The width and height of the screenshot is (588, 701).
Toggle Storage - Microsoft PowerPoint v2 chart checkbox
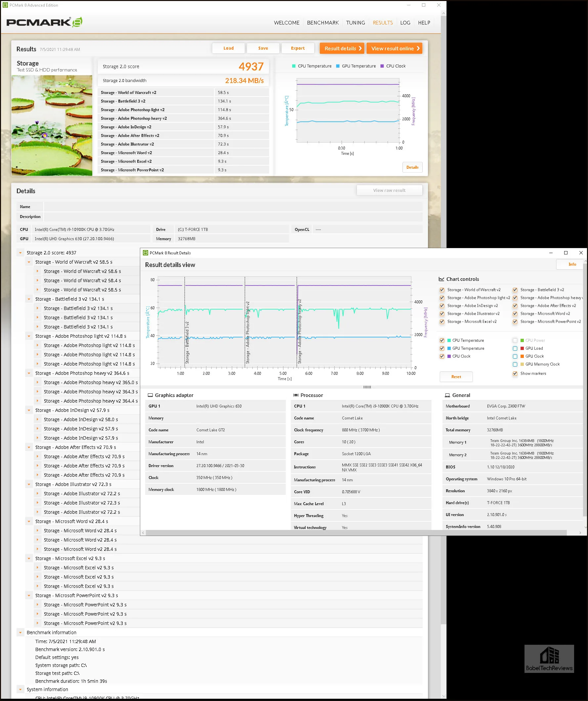[x=515, y=322]
